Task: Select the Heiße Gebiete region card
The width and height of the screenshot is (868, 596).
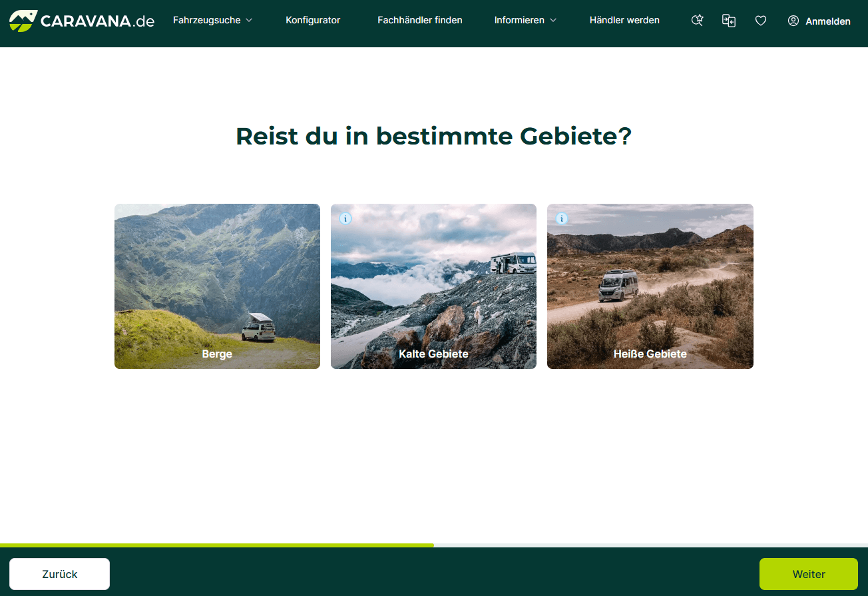Action: [x=650, y=286]
